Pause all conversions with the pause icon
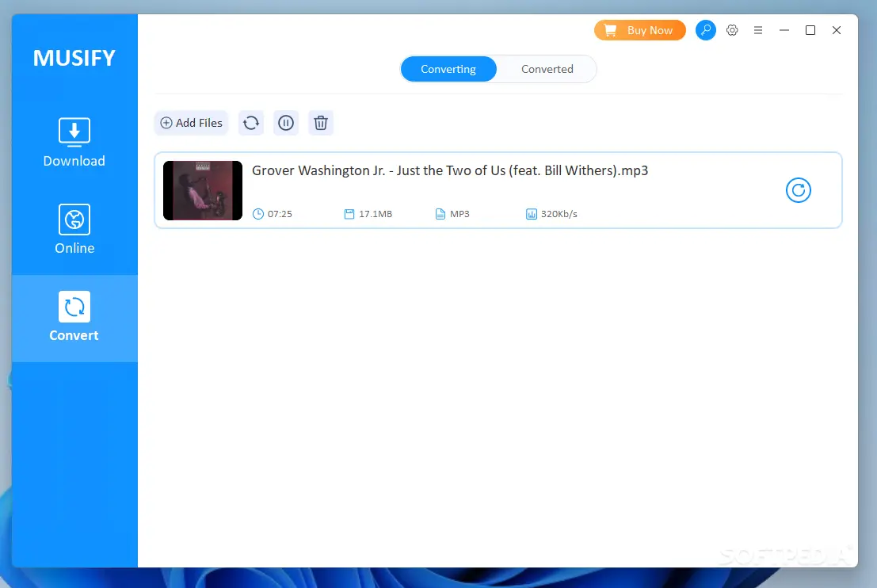This screenshot has width=877, height=588. 286,123
